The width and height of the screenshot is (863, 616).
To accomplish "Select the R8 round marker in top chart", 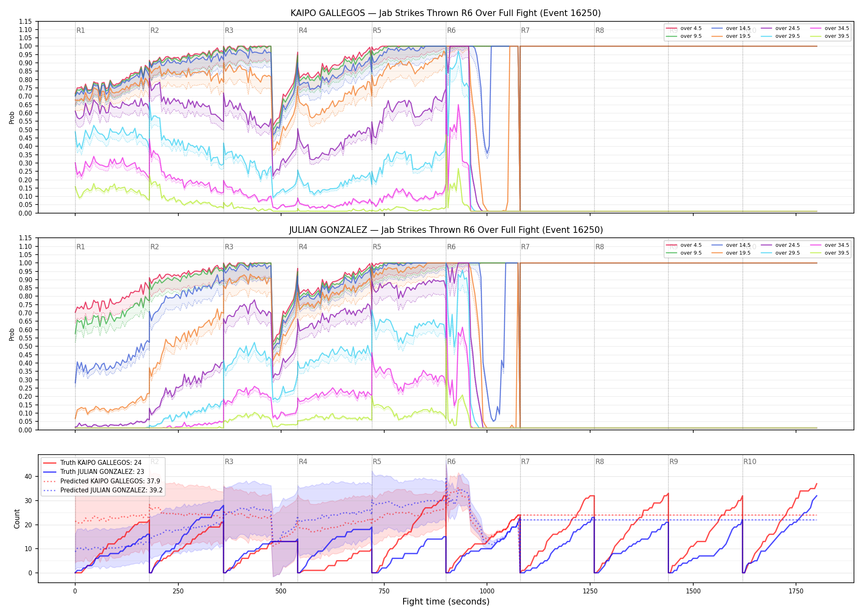I will point(600,30).
